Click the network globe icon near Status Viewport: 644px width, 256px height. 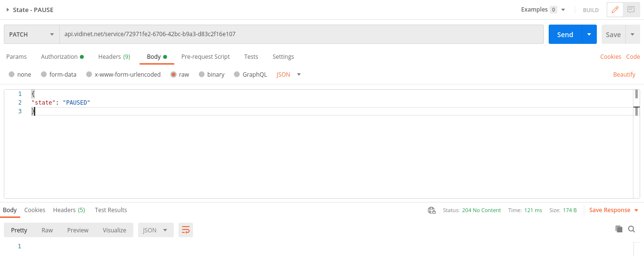[x=432, y=210]
